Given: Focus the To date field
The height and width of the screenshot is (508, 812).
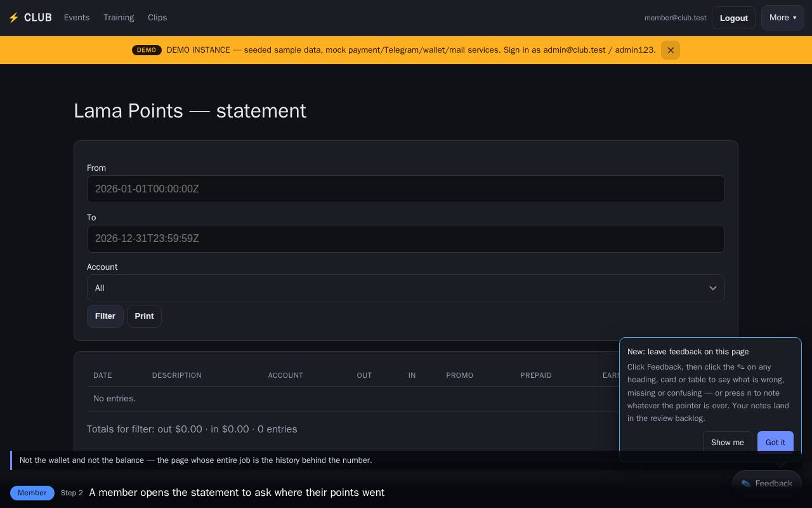Looking at the screenshot, I should (x=406, y=239).
